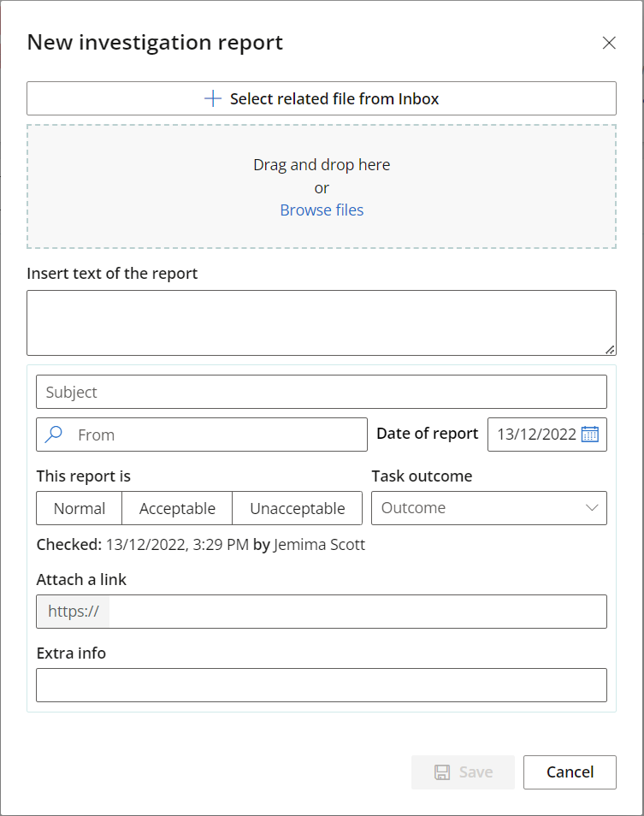The width and height of the screenshot is (644, 816).
Task: Click the floppy disk Save icon
Action: click(442, 772)
